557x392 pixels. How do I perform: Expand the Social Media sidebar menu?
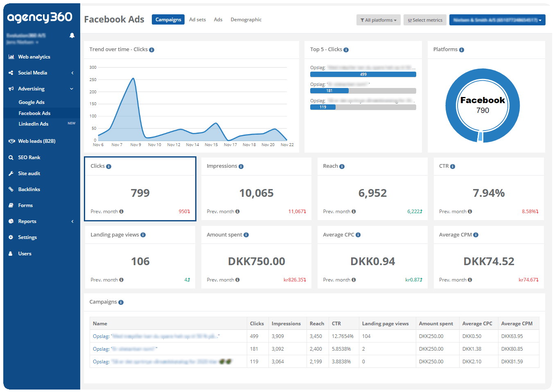(42, 73)
